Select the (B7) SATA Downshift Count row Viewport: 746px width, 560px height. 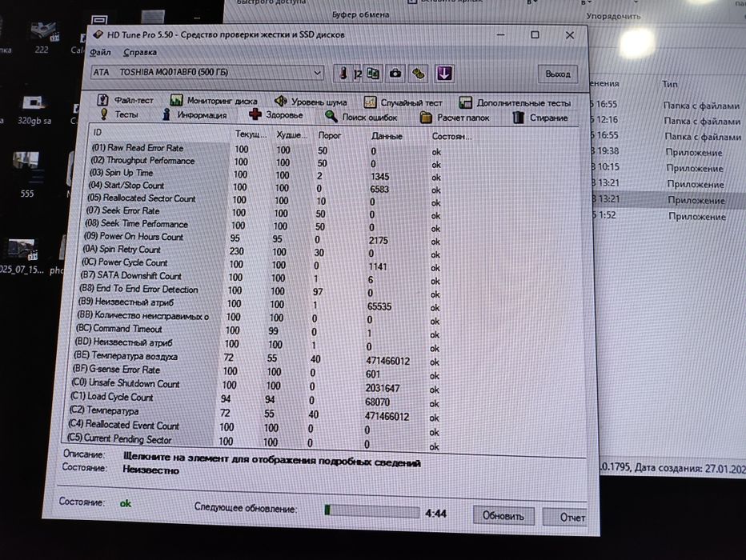[x=262, y=278]
